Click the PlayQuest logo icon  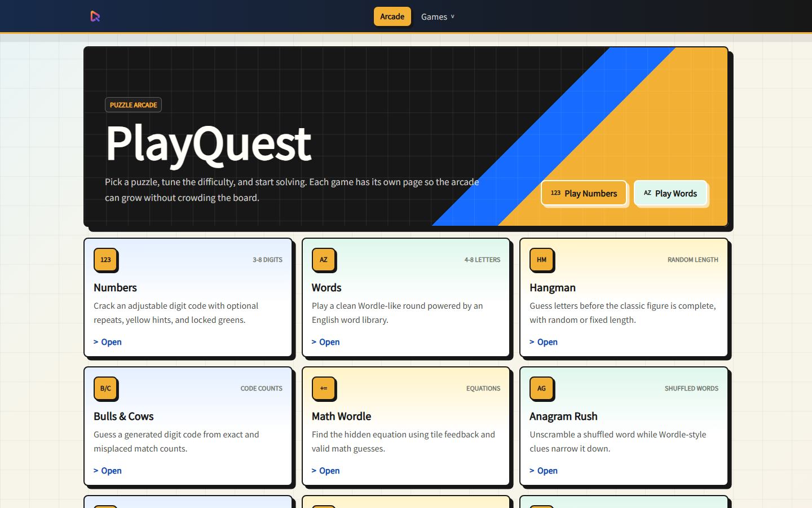point(95,16)
